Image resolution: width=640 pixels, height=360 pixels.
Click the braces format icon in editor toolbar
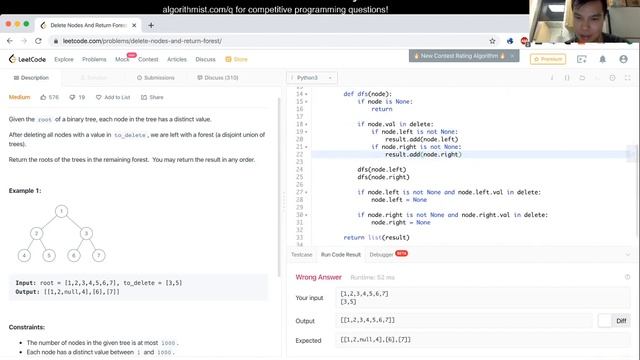click(x=567, y=78)
